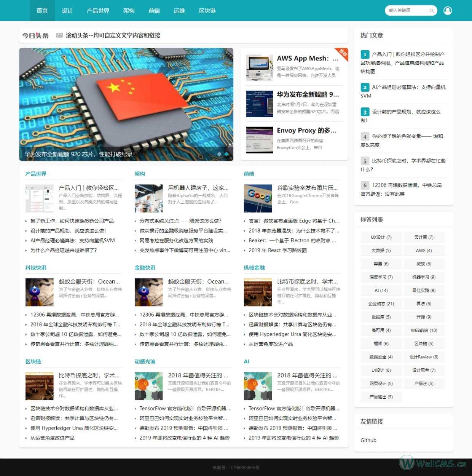Open hot article number 1 产品入门
The image size is (472, 476).
click(x=403, y=62)
